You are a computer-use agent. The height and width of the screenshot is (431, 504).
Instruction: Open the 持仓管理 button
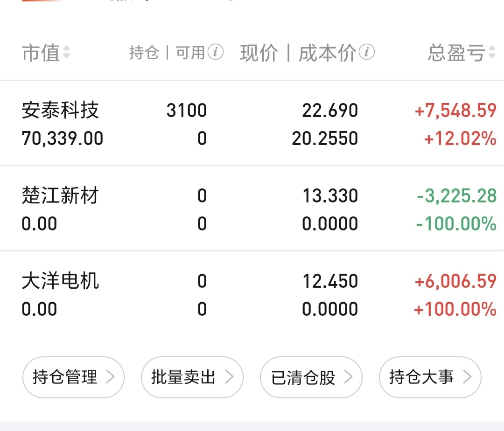(73, 377)
